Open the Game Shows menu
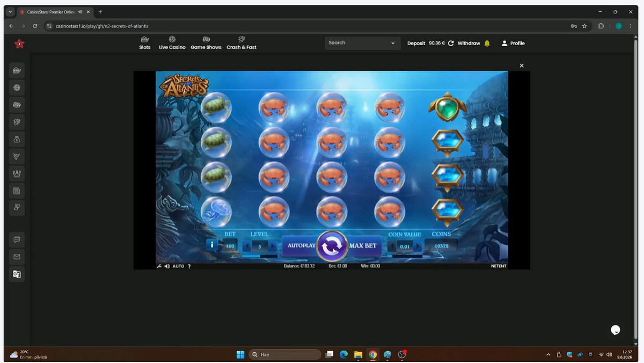The height and width of the screenshot is (363, 644). pyautogui.click(x=206, y=43)
